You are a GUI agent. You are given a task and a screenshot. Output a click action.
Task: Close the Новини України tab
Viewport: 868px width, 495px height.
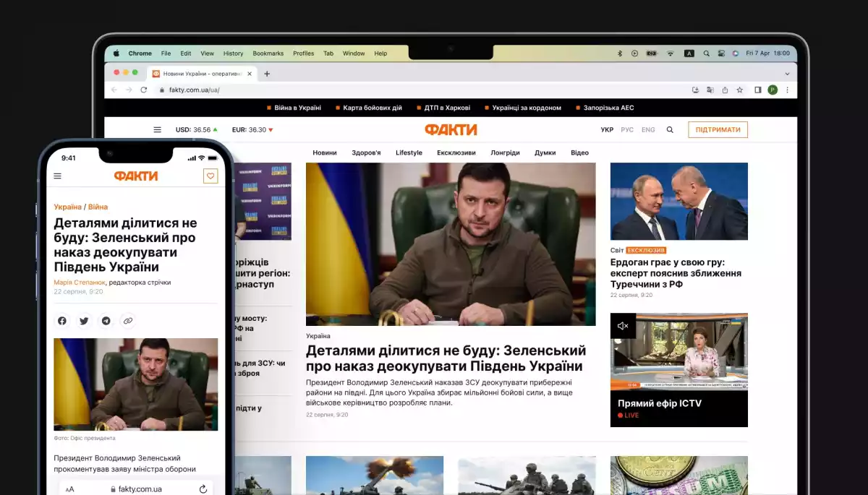(x=250, y=74)
